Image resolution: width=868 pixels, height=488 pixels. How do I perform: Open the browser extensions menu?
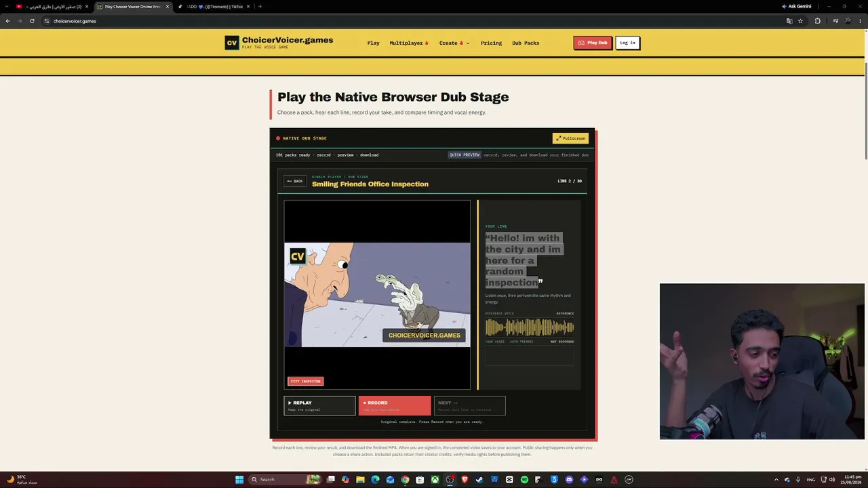coord(818,21)
